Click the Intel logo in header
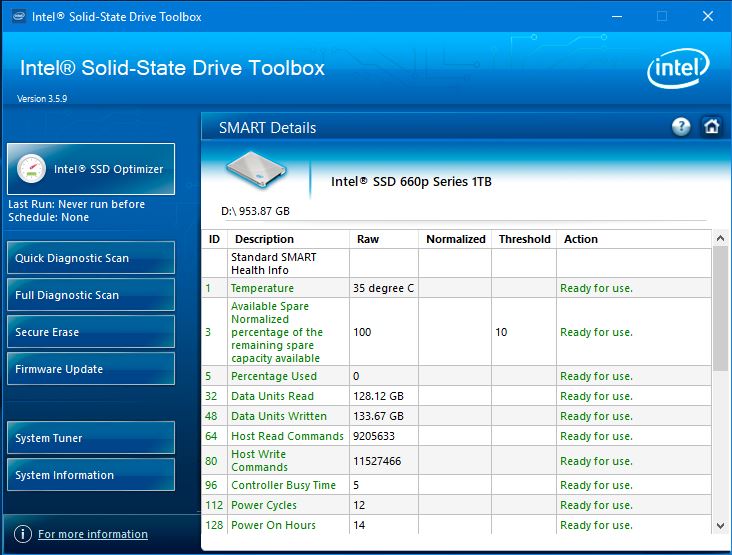 [678, 68]
